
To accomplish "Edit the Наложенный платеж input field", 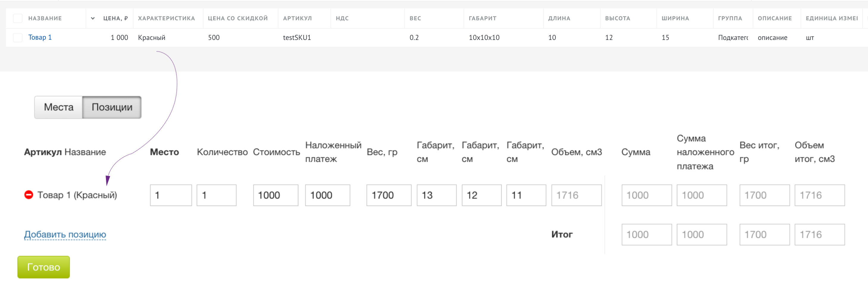I will 327,195.
